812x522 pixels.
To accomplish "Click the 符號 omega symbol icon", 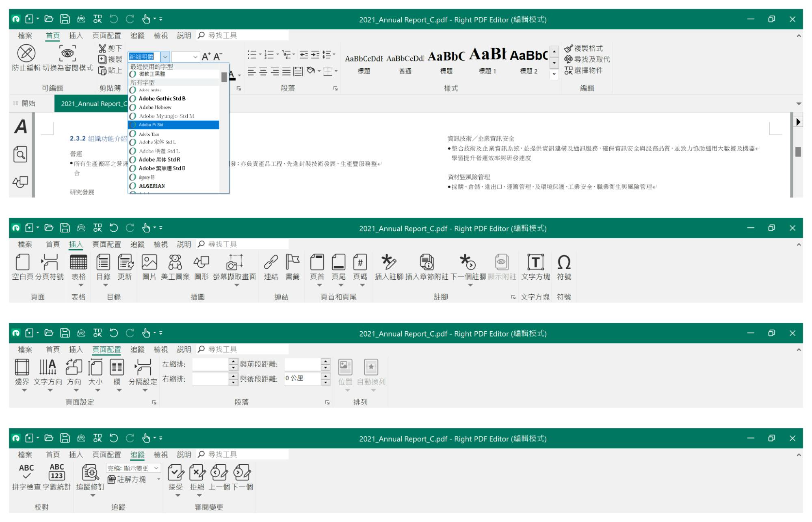I will [x=564, y=263].
